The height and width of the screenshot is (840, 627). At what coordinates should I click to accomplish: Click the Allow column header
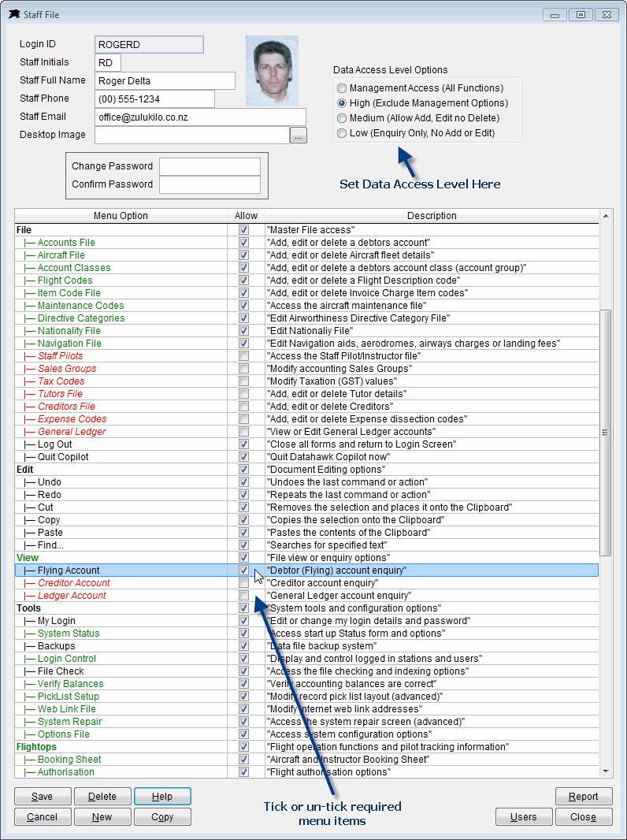tap(246, 216)
